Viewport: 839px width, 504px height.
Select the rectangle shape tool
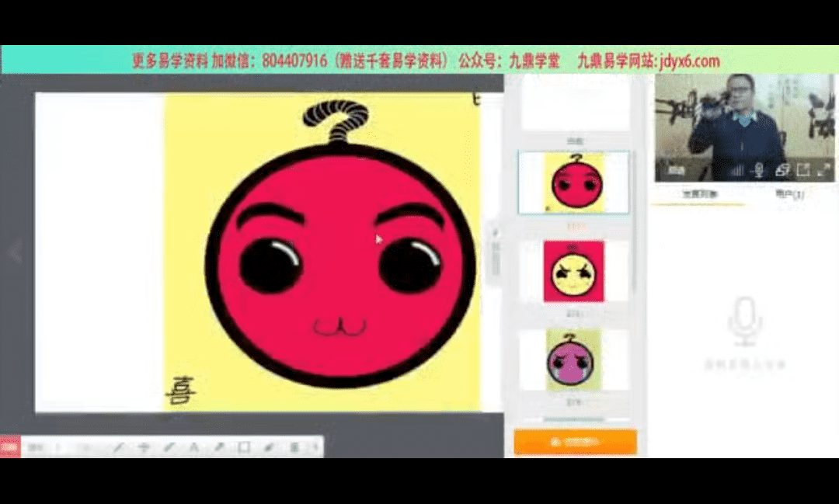[244, 447]
